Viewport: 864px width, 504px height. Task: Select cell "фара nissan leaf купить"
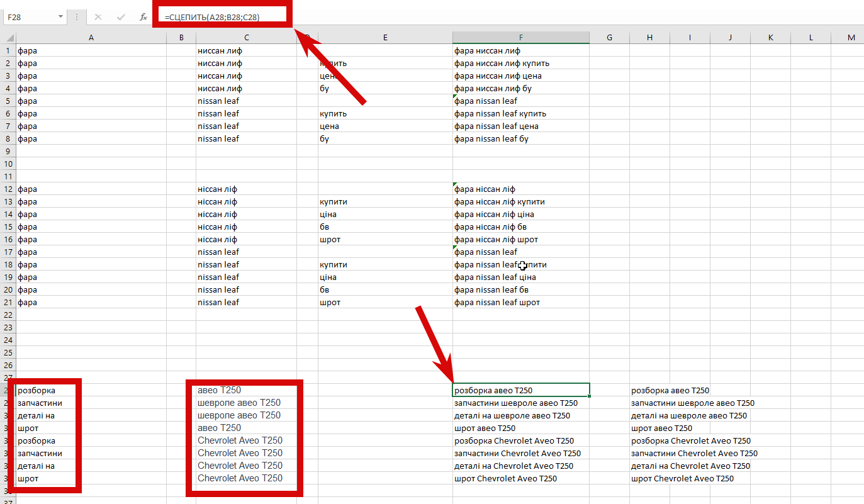pyautogui.click(x=521, y=113)
